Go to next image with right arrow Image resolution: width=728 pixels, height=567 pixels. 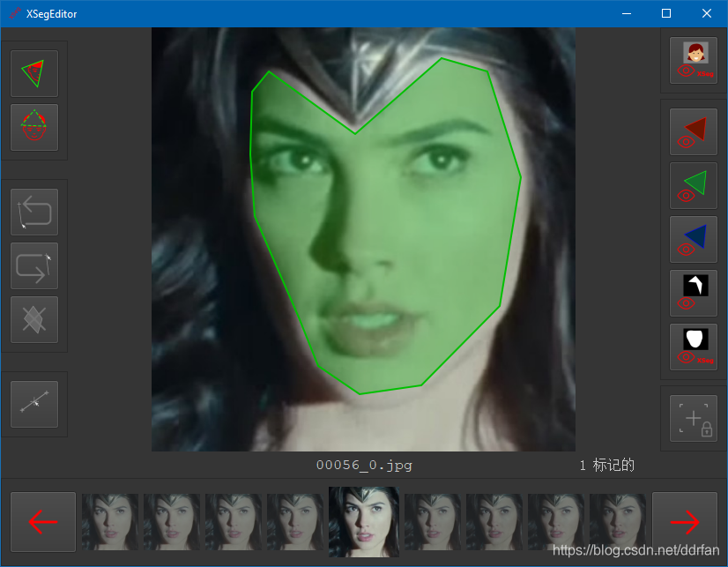click(x=685, y=522)
